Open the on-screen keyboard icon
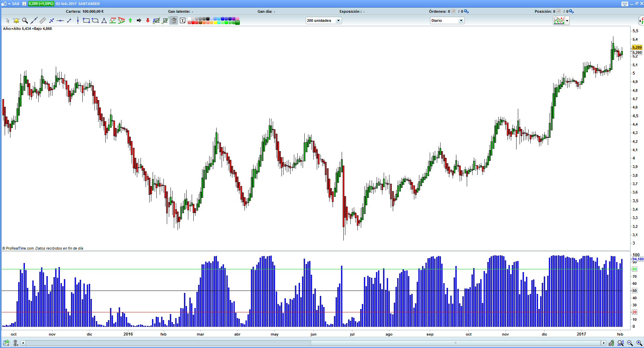The image size is (644, 348). 625,4
